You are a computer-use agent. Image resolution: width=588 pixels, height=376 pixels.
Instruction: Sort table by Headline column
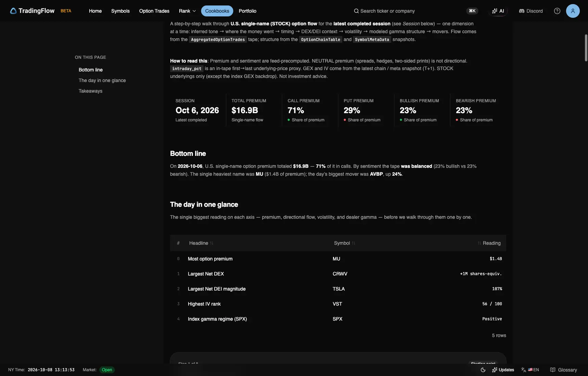[x=201, y=243]
